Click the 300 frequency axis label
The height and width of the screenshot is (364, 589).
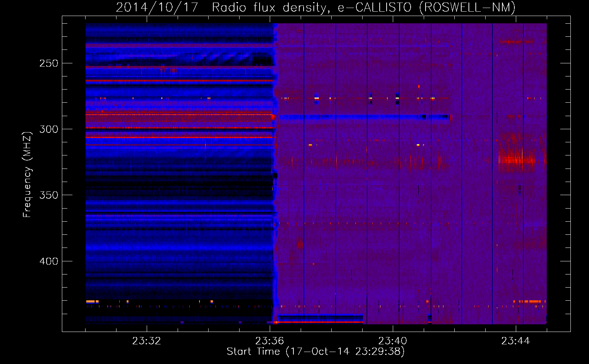(x=49, y=129)
